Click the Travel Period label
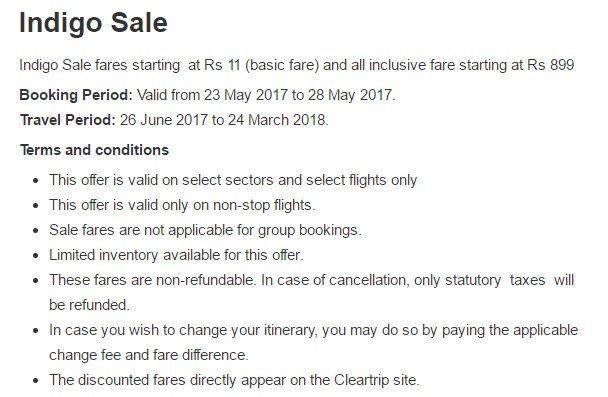Screen dimensions: 608x397 (x=68, y=120)
